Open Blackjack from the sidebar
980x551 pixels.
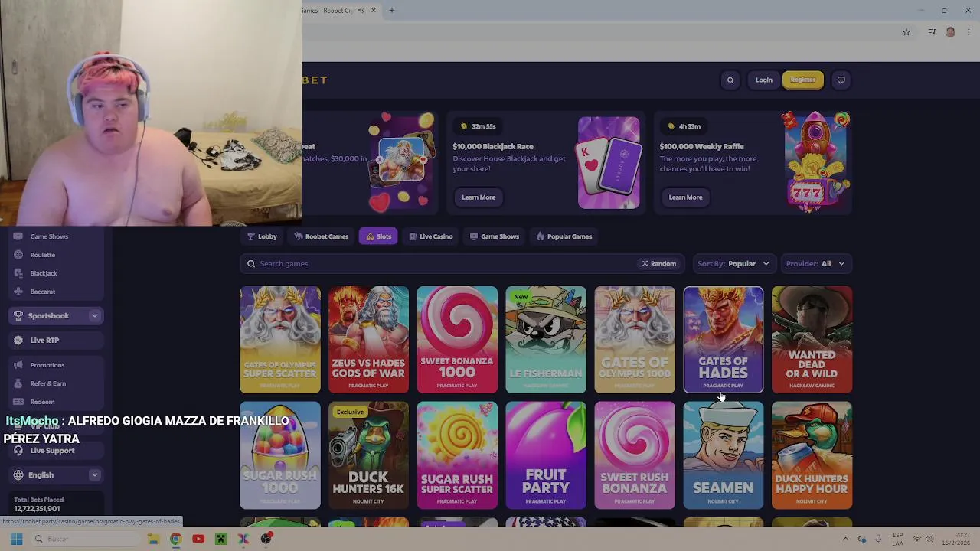click(x=44, y=273)
